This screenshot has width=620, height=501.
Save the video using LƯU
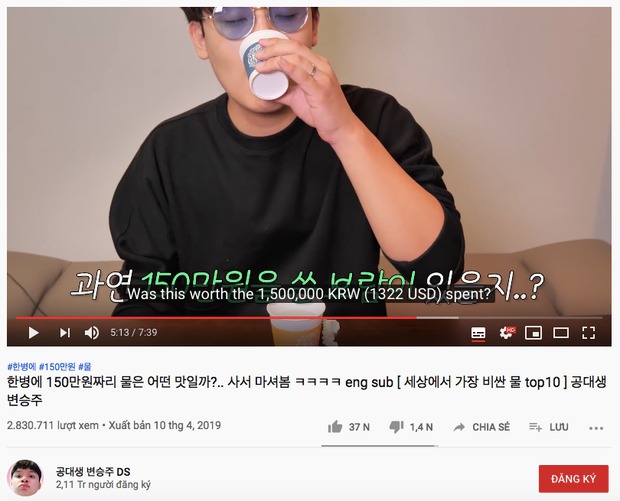[x=549, y=427]
